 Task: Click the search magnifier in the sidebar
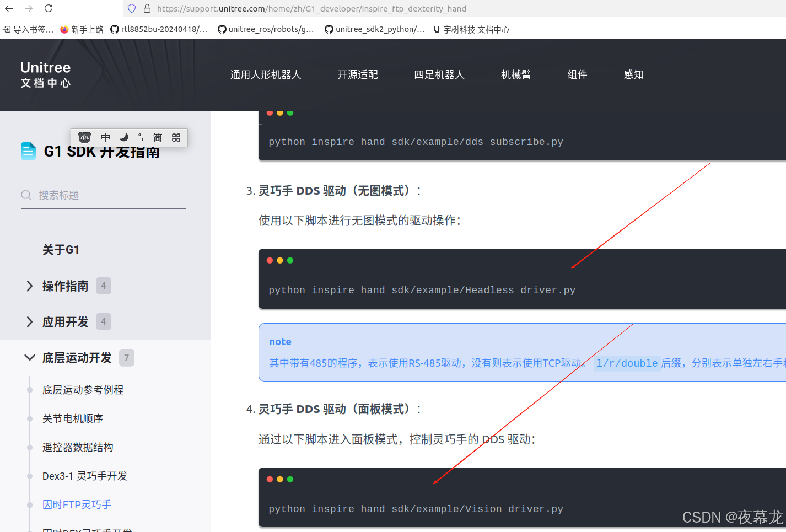pyautogui.click(x=26, y=195)
